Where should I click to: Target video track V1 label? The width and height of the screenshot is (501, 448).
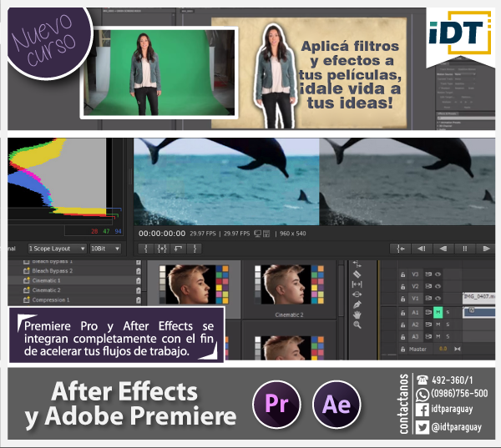click(x=415, y=298)
